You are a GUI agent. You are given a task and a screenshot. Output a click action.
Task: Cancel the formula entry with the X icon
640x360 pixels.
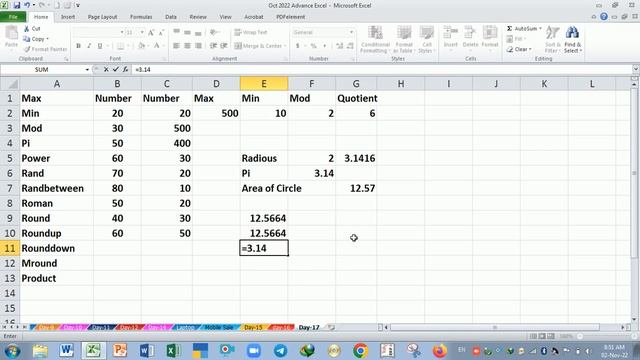106,69
